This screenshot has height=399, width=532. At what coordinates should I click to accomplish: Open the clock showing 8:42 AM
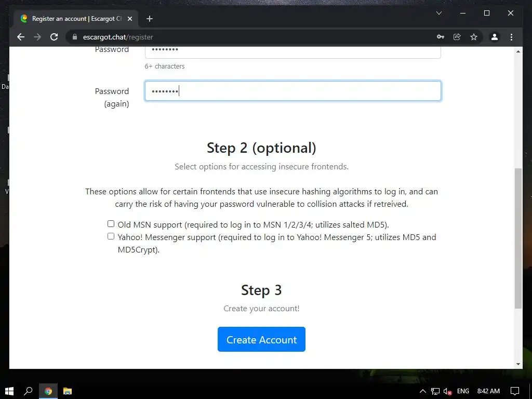pos(488,391)
